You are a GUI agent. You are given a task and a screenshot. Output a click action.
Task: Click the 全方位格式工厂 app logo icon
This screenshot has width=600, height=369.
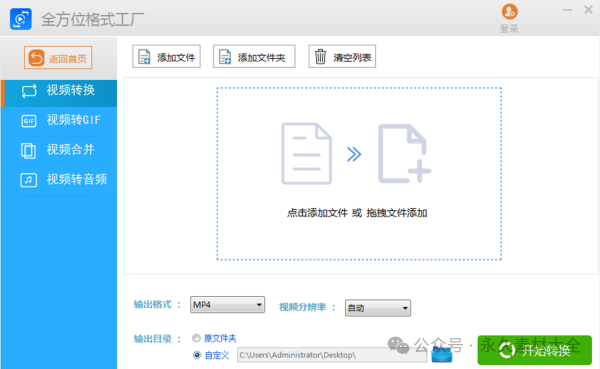point(21,19)
